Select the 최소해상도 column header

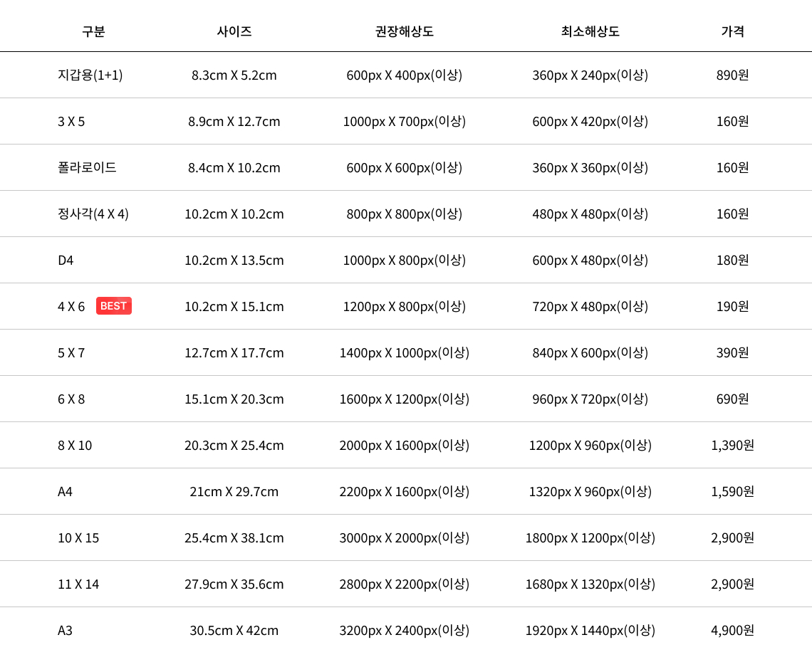pos(590,31)
